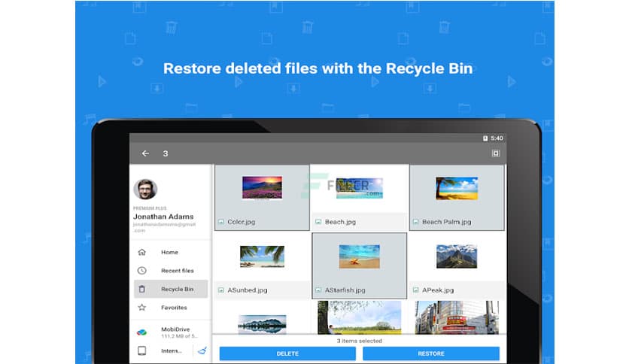Click the ASunbed.jpg file name label
The width and height of the screenshot is (629, 364).
[247, 290]
